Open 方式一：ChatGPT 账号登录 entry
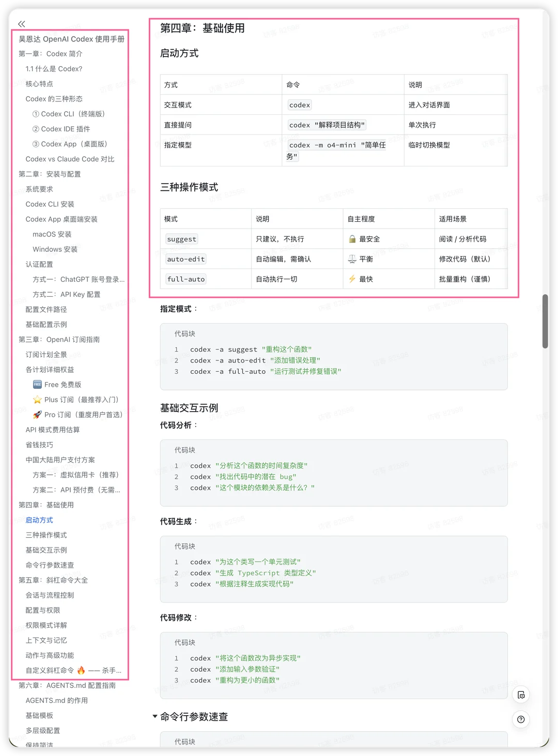Screen dimensions: 558x756 pos(79,279)
